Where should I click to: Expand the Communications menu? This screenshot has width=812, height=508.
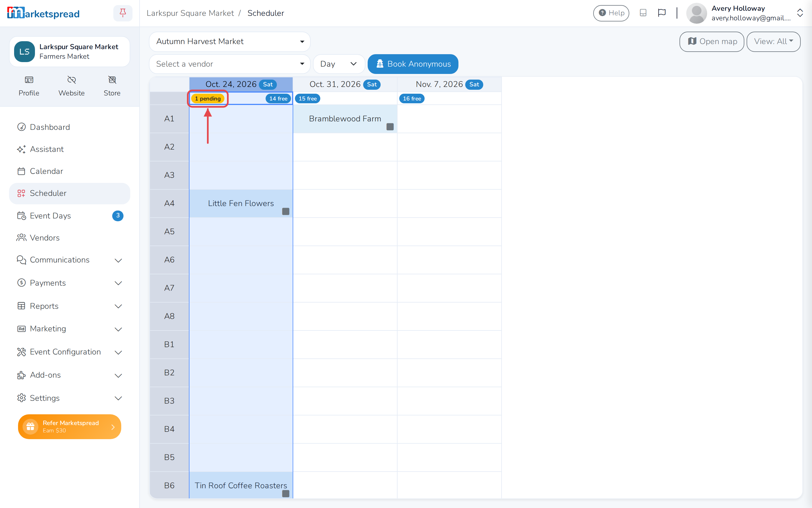(x=69, y=260)
